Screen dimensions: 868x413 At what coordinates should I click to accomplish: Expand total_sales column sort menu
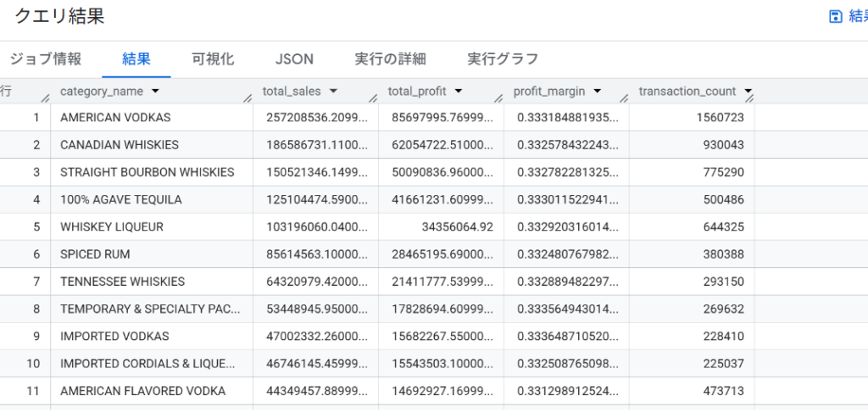(x=333, y=91)
